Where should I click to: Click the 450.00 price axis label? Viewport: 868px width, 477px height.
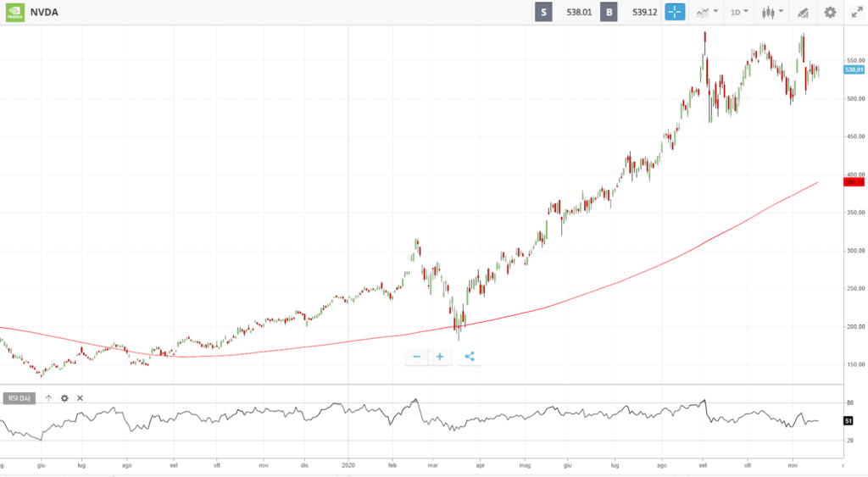[855, 136]
